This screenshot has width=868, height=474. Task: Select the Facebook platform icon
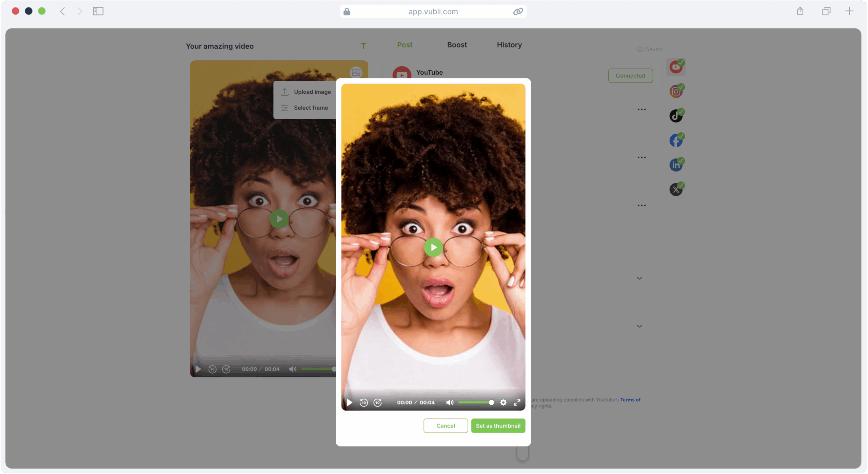[x=676, y=140]
